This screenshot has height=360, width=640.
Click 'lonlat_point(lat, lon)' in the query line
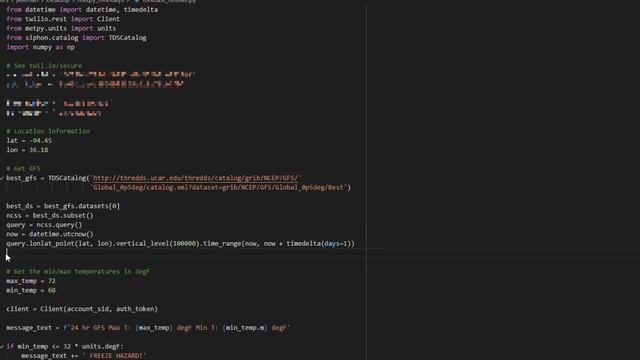(71, 244)
